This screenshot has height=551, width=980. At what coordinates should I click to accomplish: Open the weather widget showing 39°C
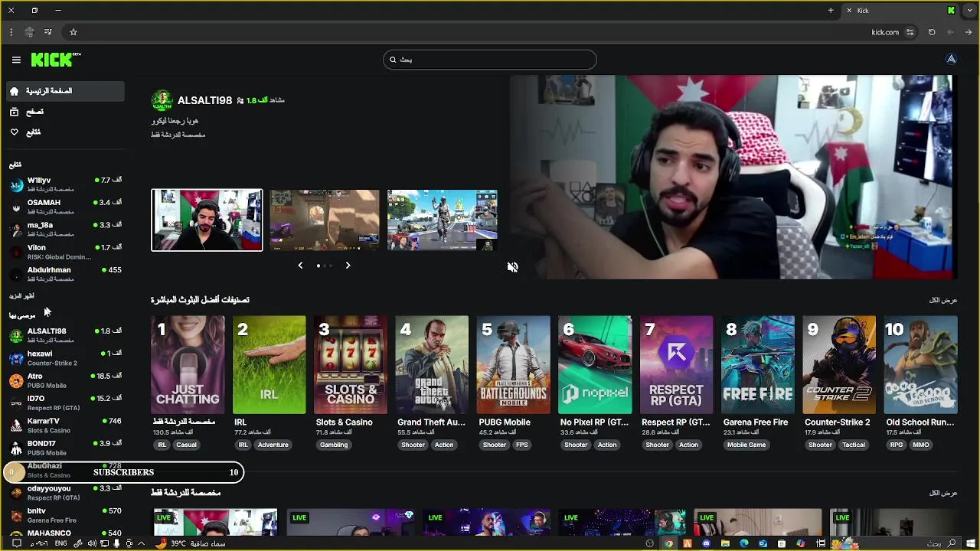[x=191, y=543]
